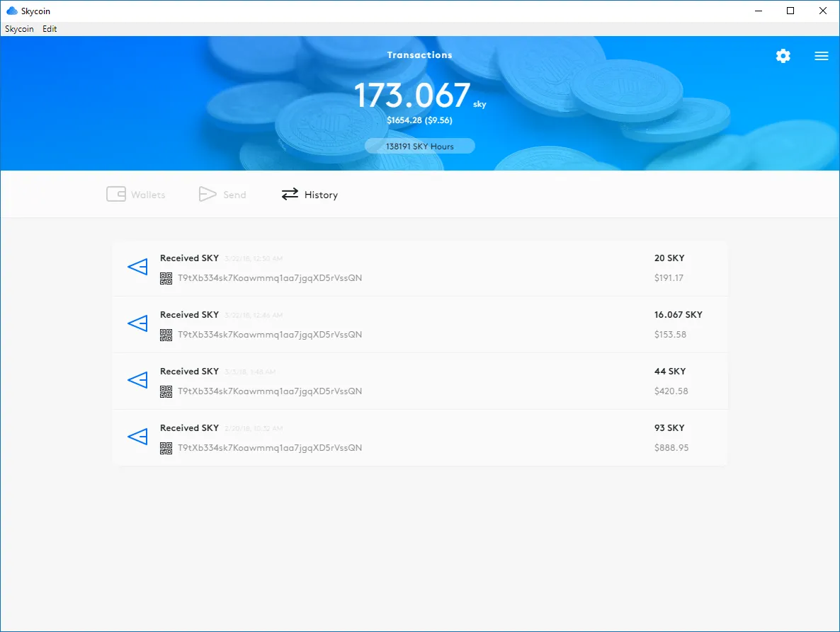Close the Skycoin window
Image resolution: width=840 pixels, height=632 pixels.
(x=823, y=11)
